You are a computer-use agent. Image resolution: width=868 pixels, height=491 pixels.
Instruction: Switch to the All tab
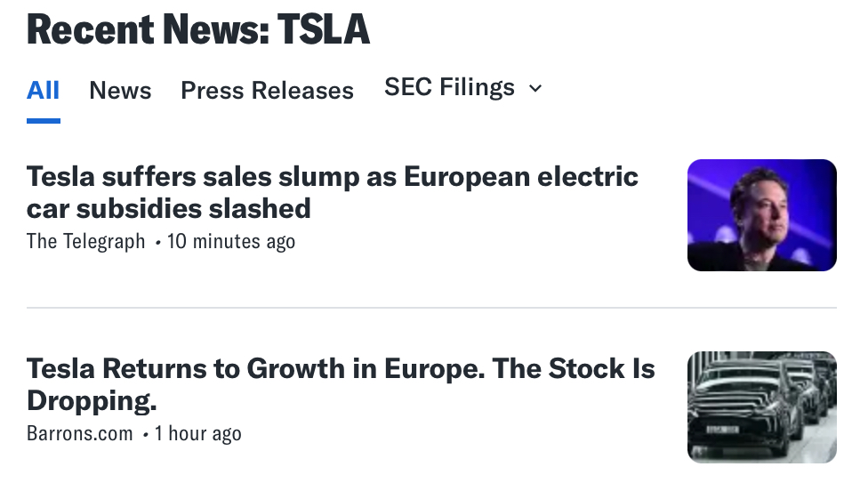pos(43,91)
